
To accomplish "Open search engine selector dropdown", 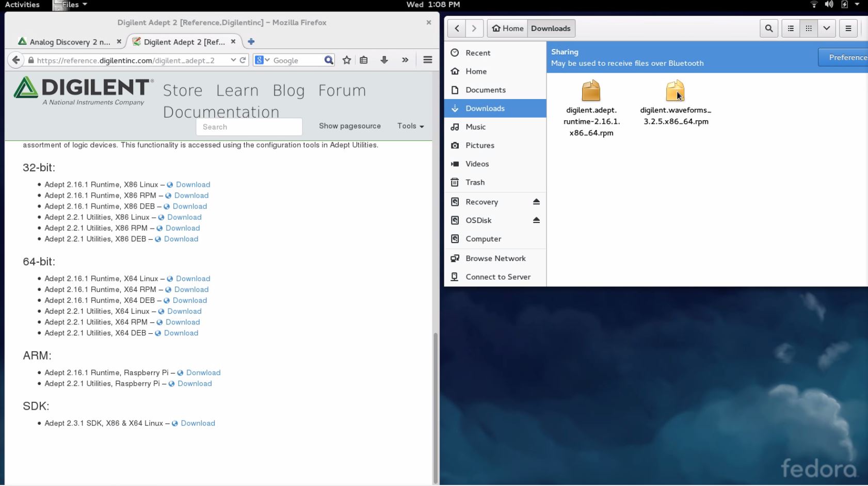I will point(262,60).
